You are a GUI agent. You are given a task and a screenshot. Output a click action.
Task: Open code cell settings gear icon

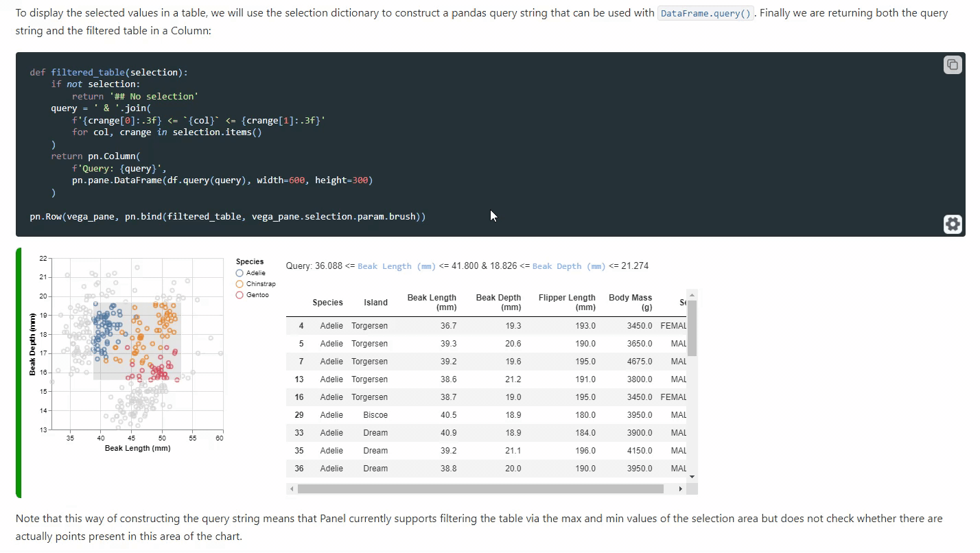953,224
